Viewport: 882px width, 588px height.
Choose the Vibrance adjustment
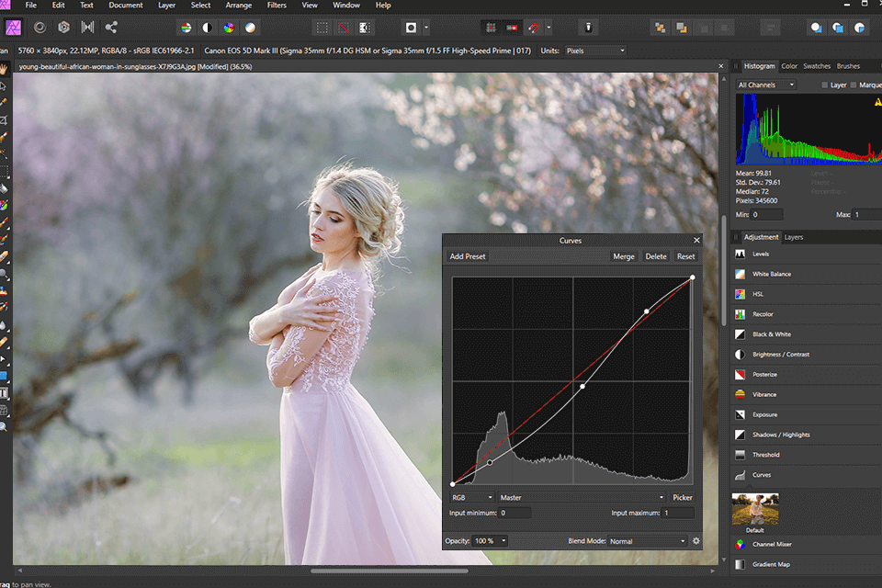click(x=764, y=394)
